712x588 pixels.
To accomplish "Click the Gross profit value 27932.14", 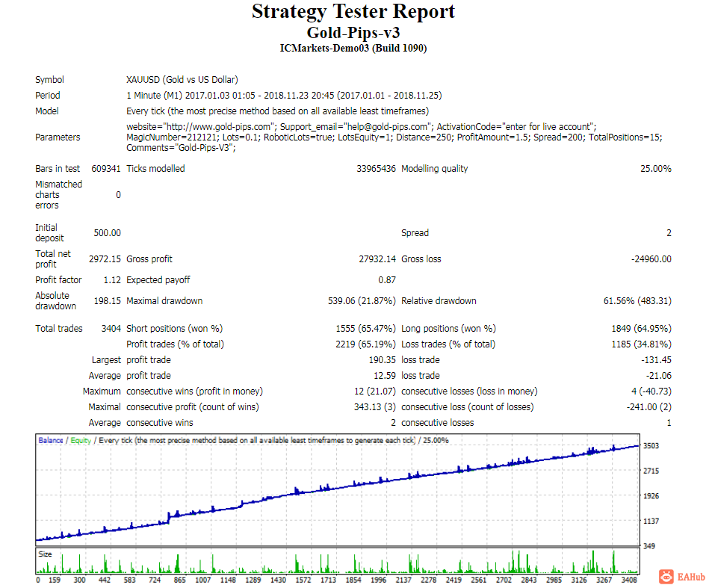I will click(377, 259).
